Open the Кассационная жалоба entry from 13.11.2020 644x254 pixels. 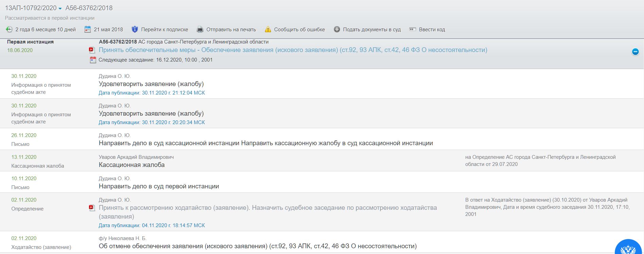(131, 165)
